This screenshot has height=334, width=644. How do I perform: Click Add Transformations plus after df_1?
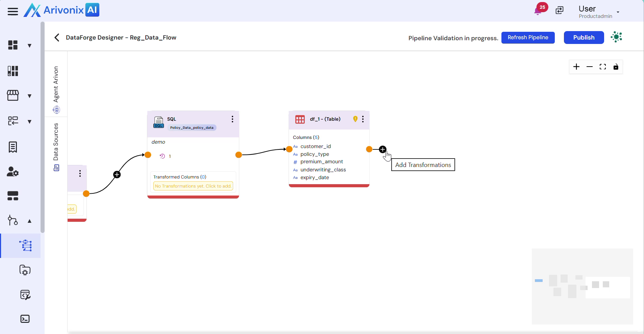(x=382, y=149)
